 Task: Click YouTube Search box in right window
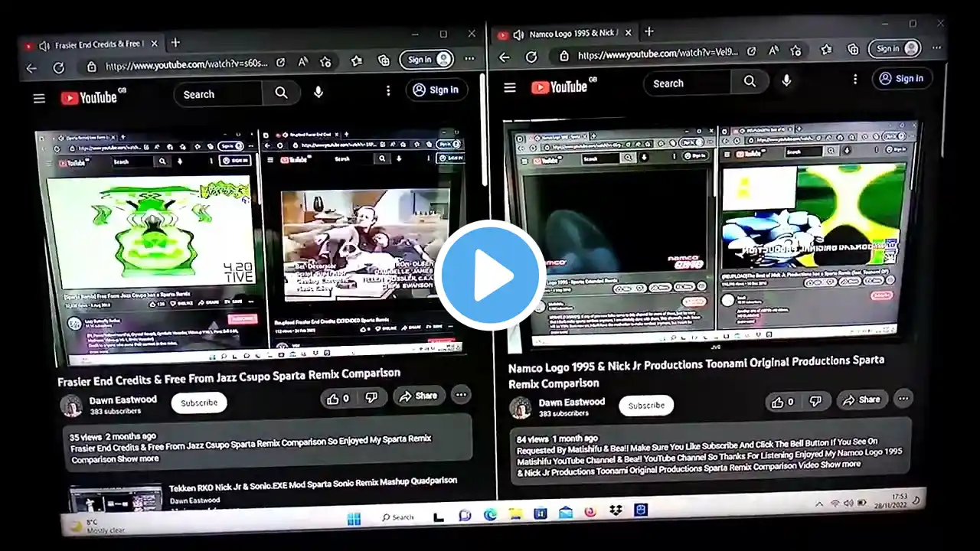click(688, 83)
